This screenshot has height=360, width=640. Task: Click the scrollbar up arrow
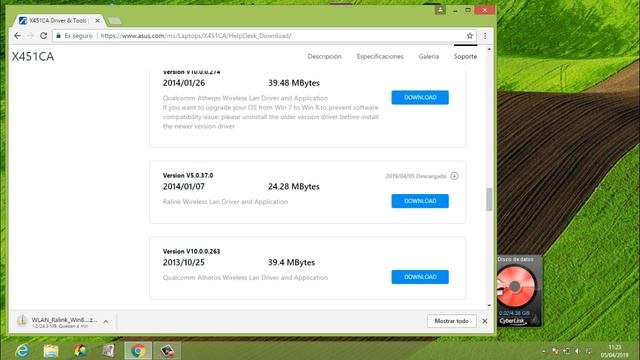pos(489,49)
